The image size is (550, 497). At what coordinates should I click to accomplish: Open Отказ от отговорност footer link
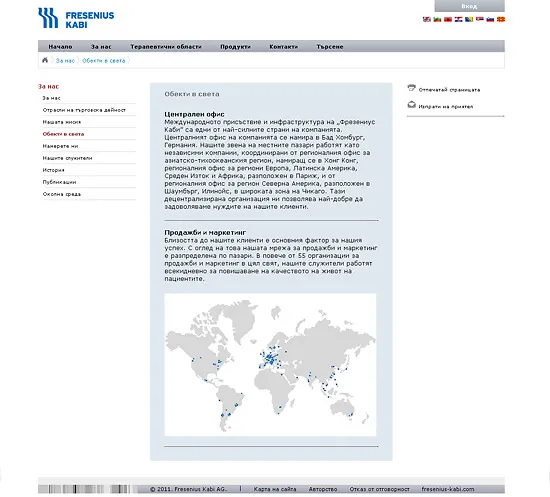(380, 489)
